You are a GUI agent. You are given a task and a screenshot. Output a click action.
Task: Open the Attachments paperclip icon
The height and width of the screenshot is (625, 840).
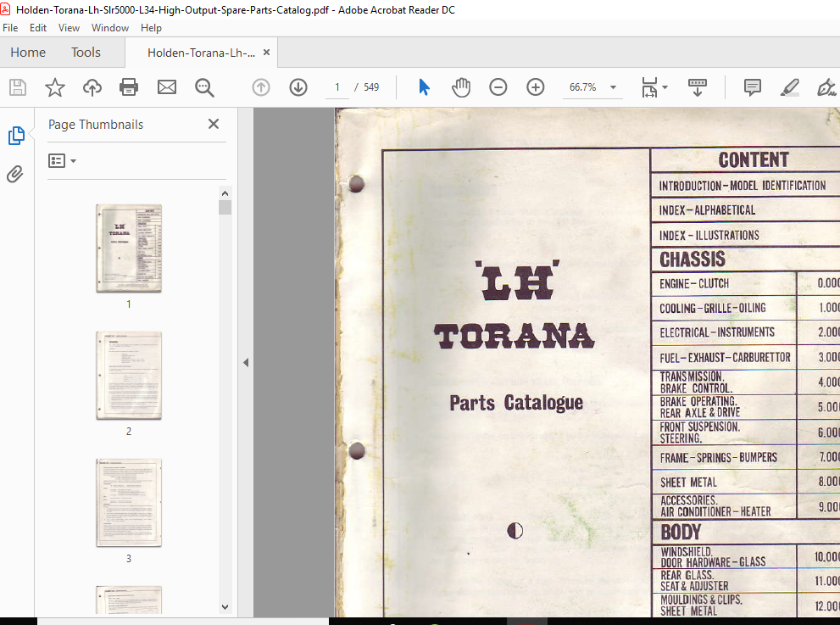pyautogui.click(x=15, y=174)
